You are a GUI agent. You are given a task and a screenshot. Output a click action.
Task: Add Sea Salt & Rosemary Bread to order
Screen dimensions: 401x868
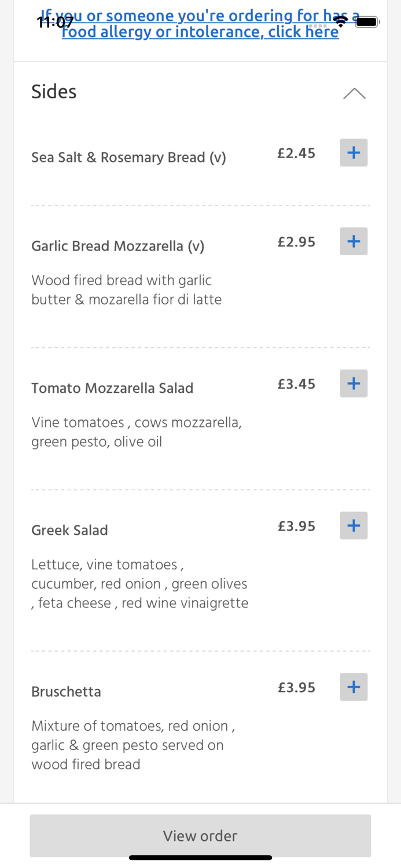tap(354, 152)
